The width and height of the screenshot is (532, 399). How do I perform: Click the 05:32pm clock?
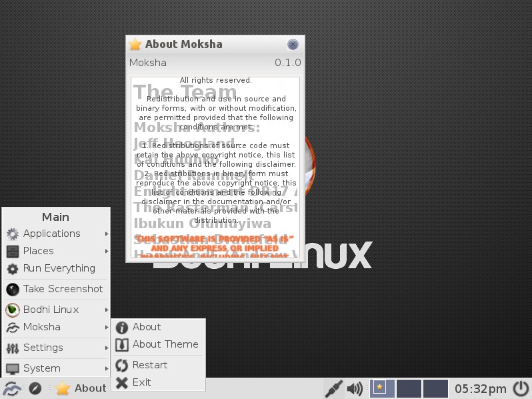[481, 389]
